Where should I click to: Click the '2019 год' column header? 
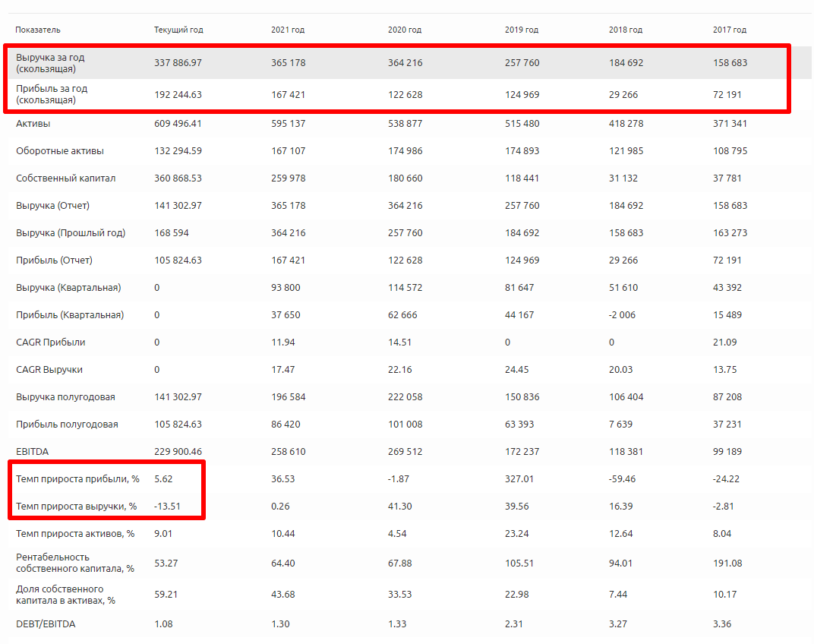[x=522, y=30]
